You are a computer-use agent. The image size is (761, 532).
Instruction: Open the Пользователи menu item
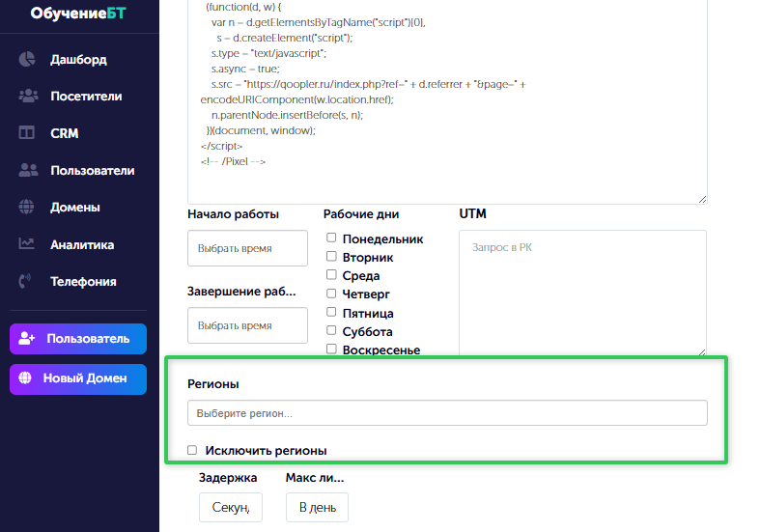(x=93, y=170)
